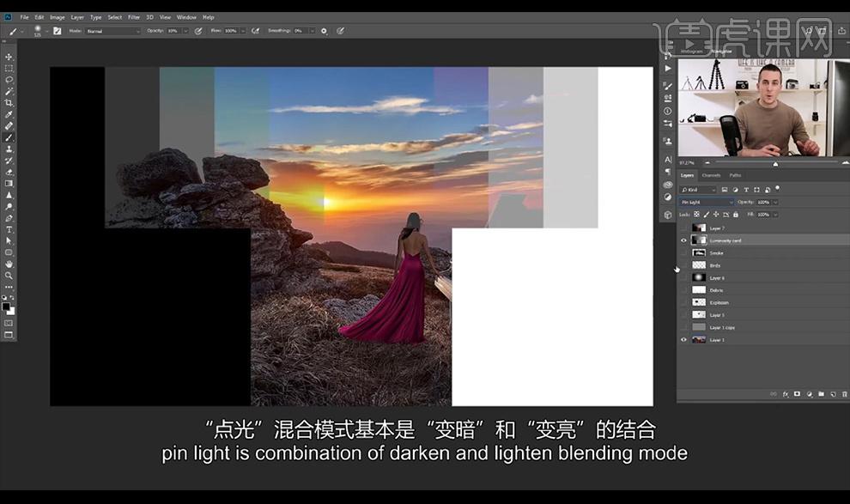Select the Brush tool in toolbar

click(9, 137)
